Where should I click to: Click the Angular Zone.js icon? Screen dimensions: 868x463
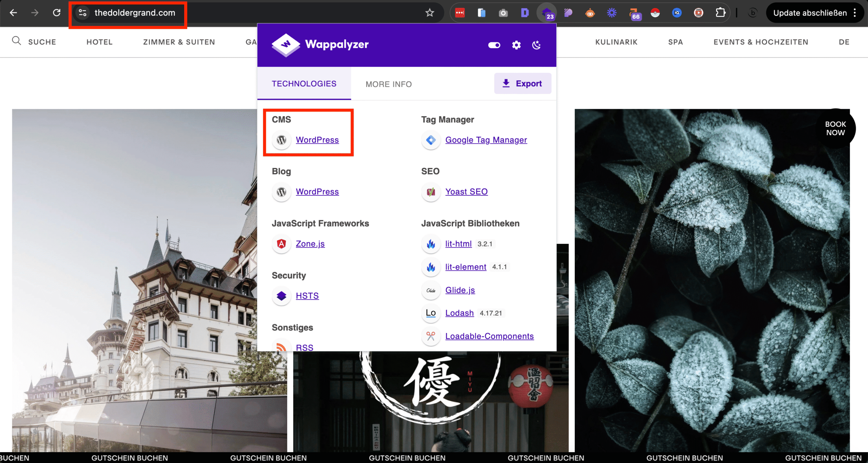[x=281, y=244]
